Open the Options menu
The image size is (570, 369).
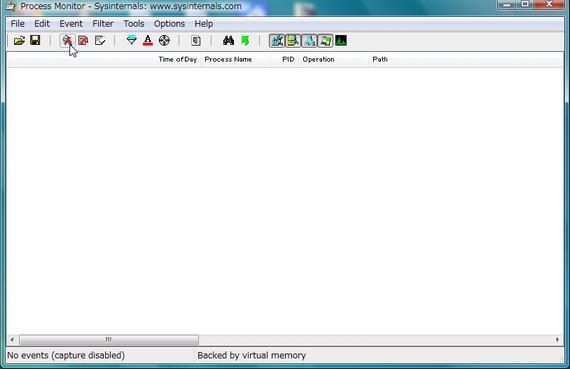click(169, 24)
